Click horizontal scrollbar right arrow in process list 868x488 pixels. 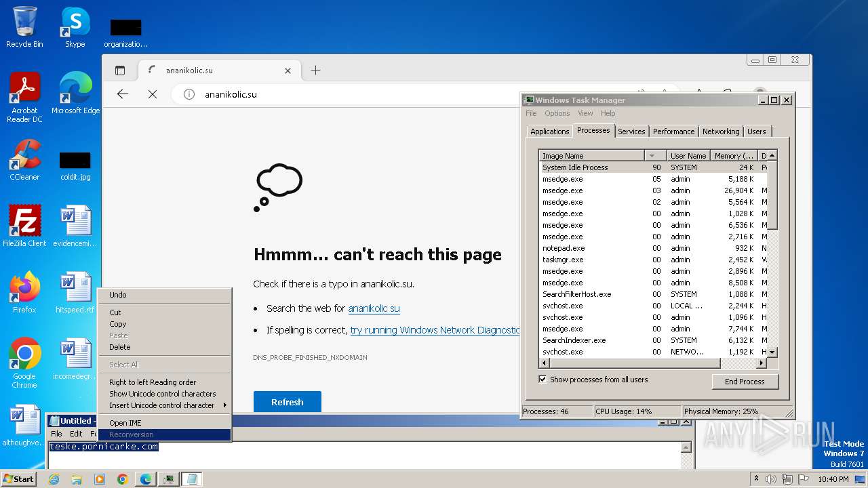762,363
